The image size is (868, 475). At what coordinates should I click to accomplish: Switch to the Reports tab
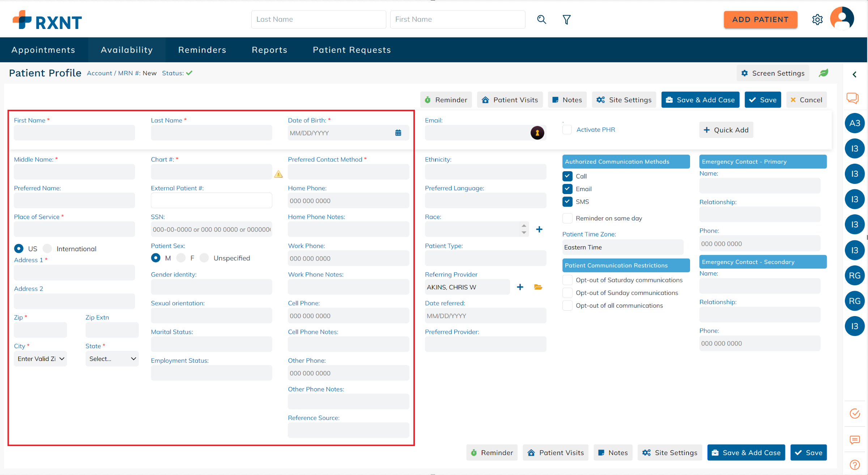click(x=269, y=50)
